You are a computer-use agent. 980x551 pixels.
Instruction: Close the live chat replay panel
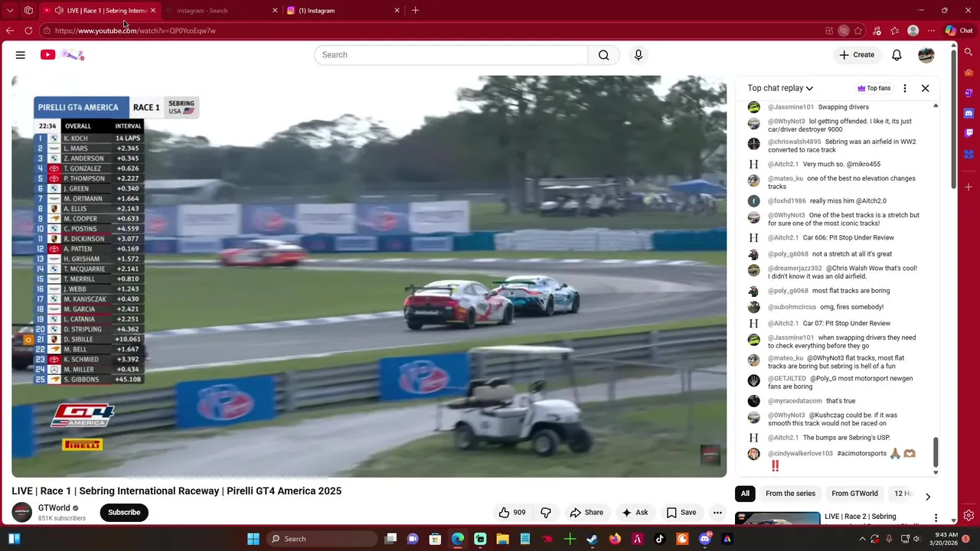[x=925, y=88]
